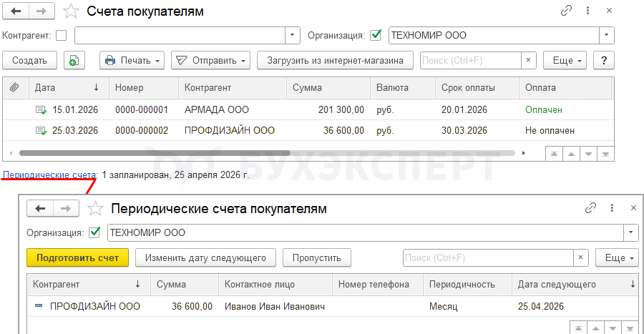
Task: Click the create-by-copying document icon
Action: tap(74, 61)
